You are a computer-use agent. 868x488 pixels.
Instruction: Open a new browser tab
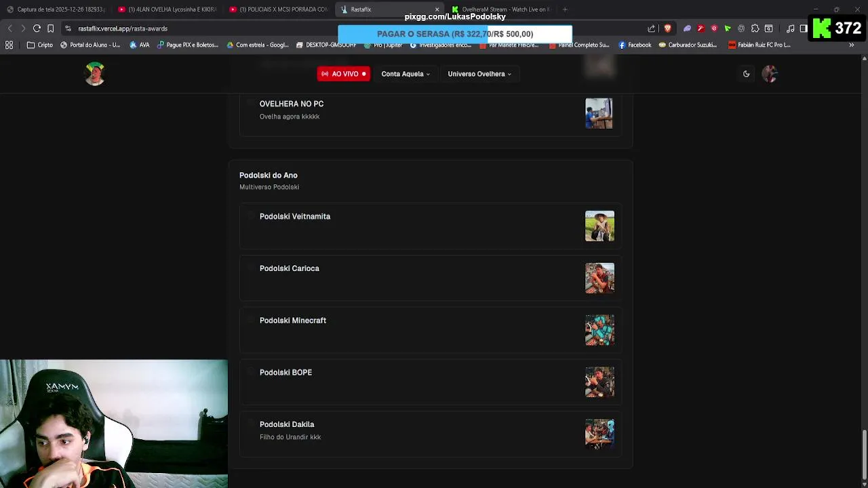[x=565, y=9]
